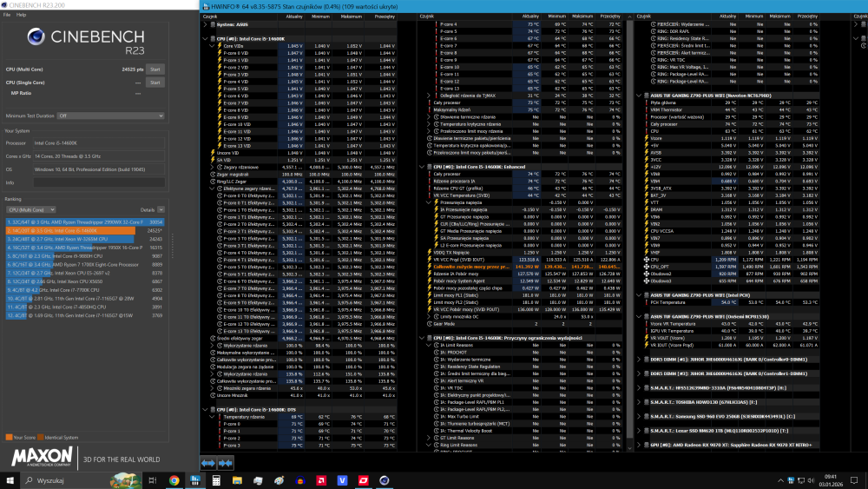Screen dimensions: 868x489
Task: Click the HWiNFO expand layout arrows button
Action: point(210,464)
